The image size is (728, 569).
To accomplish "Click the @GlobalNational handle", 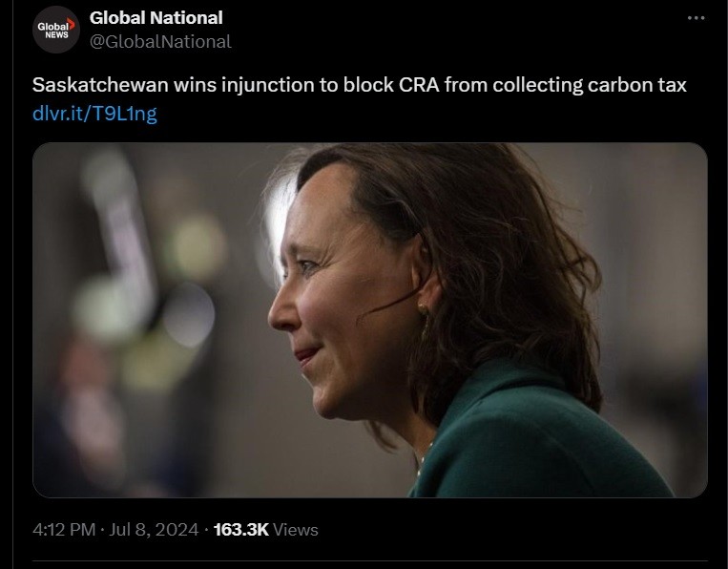I will 160,41.
